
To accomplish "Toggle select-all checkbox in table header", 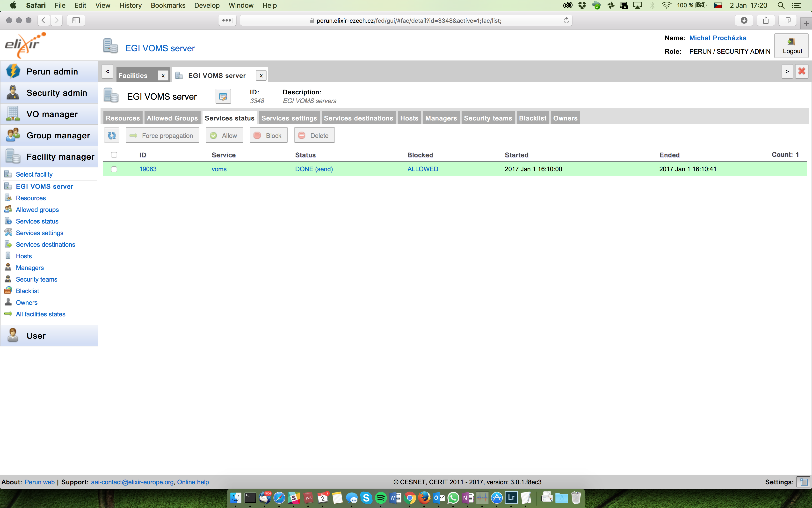I will [114, 155].
